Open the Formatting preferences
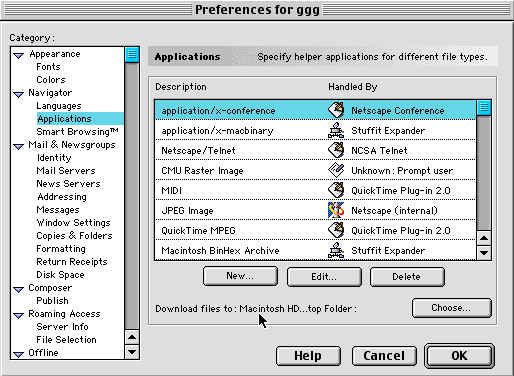514x376 pixels. (61, 249)
